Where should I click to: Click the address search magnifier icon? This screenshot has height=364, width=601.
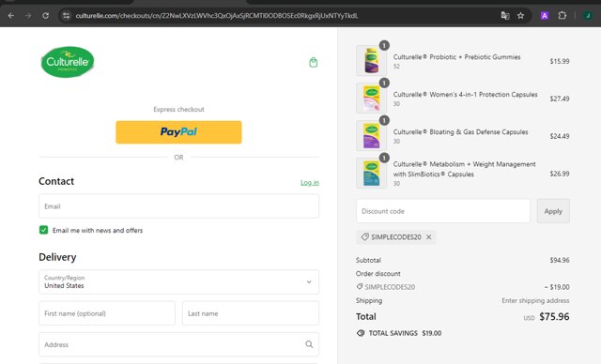click(309, 344)
